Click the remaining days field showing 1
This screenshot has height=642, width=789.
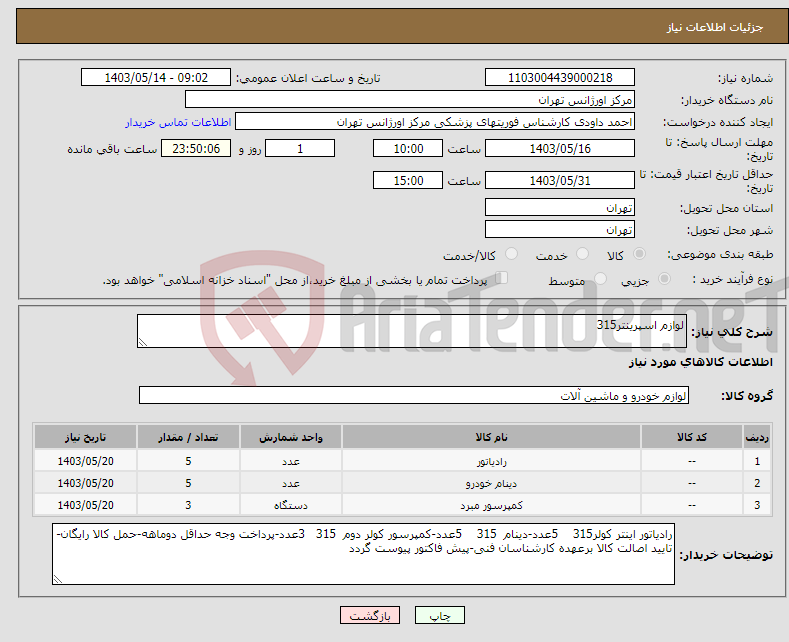click(x=300, y=148)
